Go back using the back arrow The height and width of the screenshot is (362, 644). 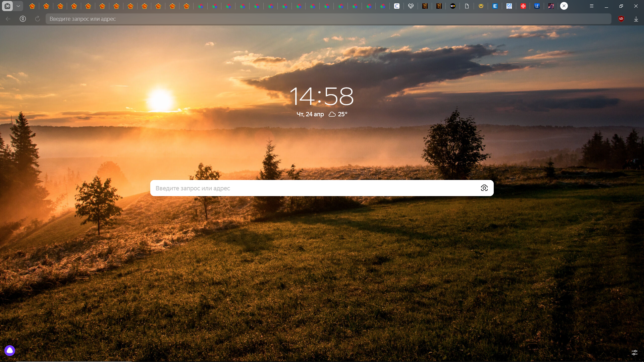pos(8,19)
